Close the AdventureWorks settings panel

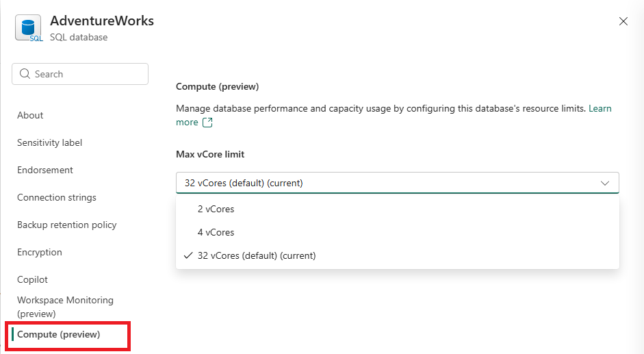(x=623, y=21)
